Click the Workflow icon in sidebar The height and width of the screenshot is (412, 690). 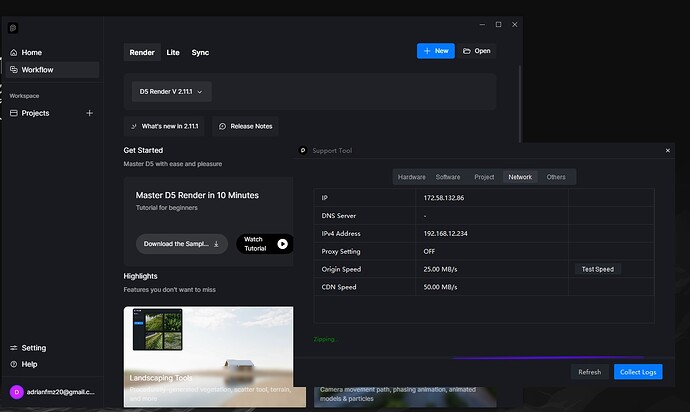(x=14, y=70)
